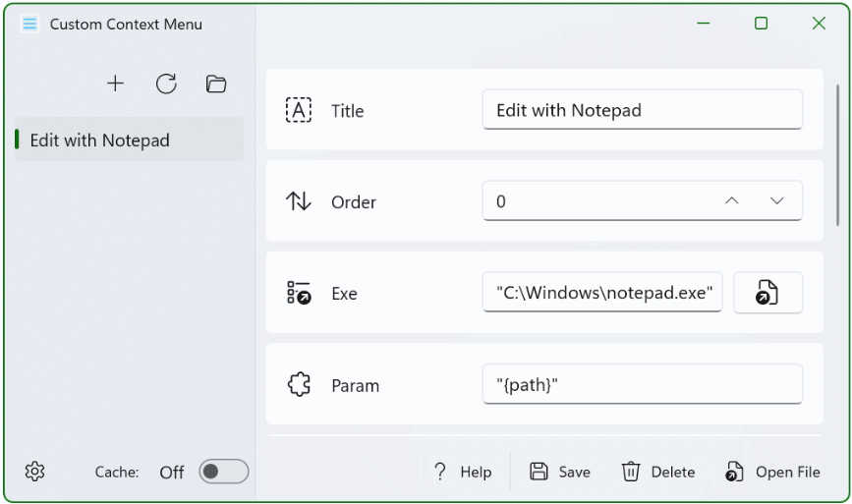Decrease Order with the down chevron

click(777, 201)
